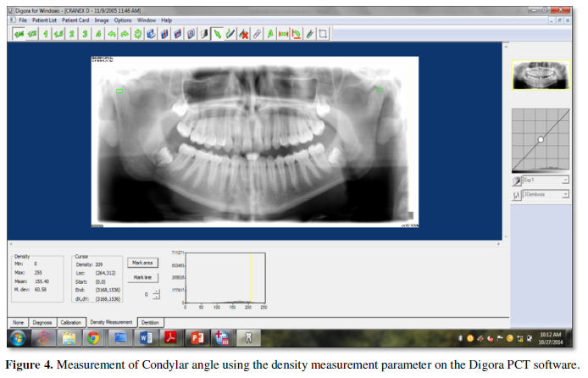Select the distance measurement ruler icon
Screen dimensions: 588x378
point(283,34)
